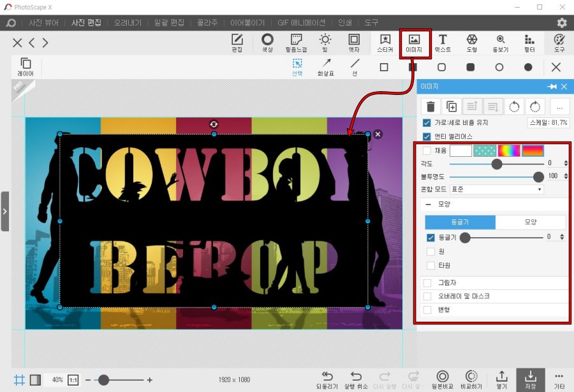Screen dimensions: 574x392
Task: Open the 편집 (Edit) tool
Action: (x=237, y=43)
